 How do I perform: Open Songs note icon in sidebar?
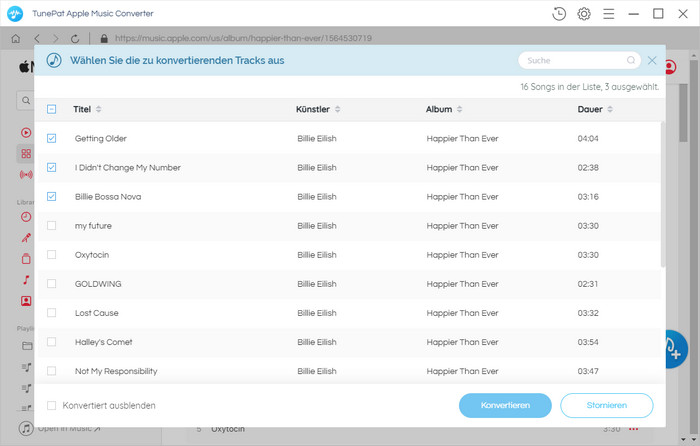point(26,280)
